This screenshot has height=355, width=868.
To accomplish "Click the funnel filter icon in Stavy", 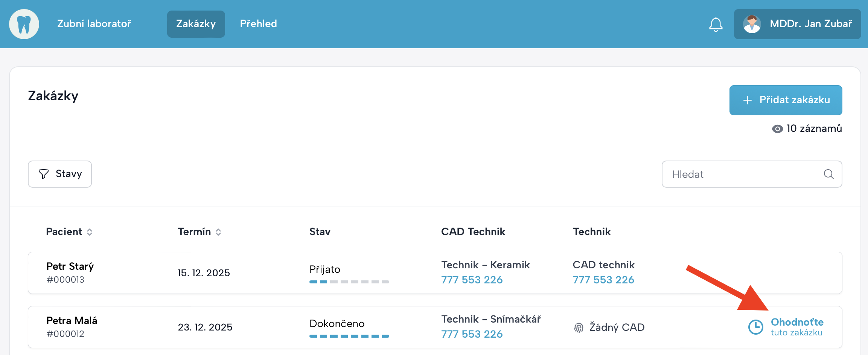I will 44,174.
